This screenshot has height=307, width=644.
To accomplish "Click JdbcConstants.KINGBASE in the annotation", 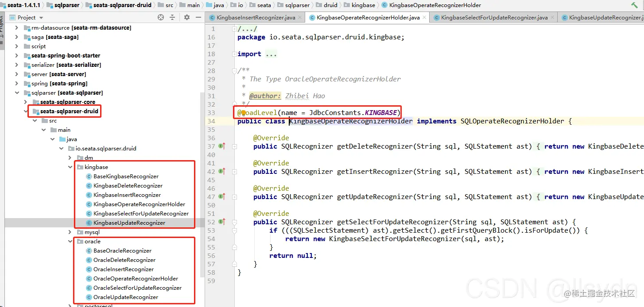I will coord(353,113).
